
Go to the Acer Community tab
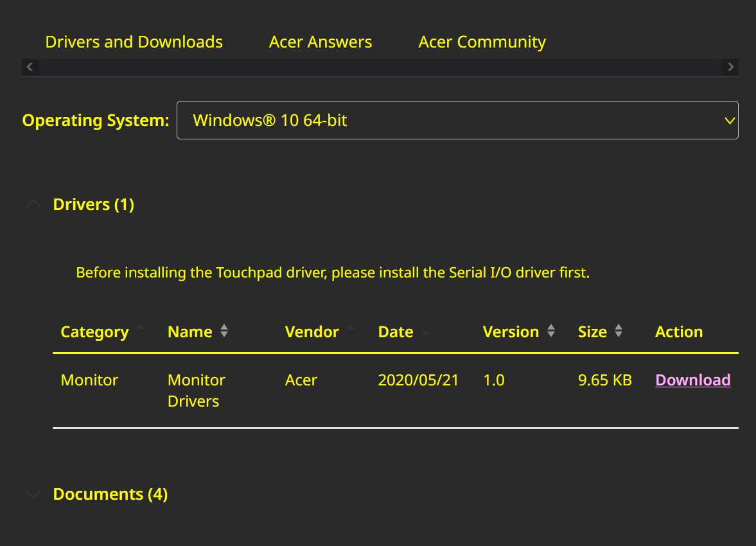482,42
